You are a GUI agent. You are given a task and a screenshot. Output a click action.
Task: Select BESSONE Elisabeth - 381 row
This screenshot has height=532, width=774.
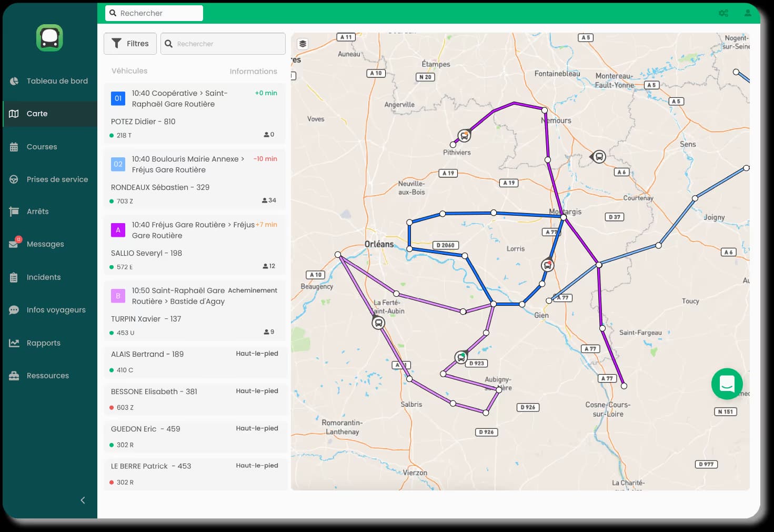point(195,399)
